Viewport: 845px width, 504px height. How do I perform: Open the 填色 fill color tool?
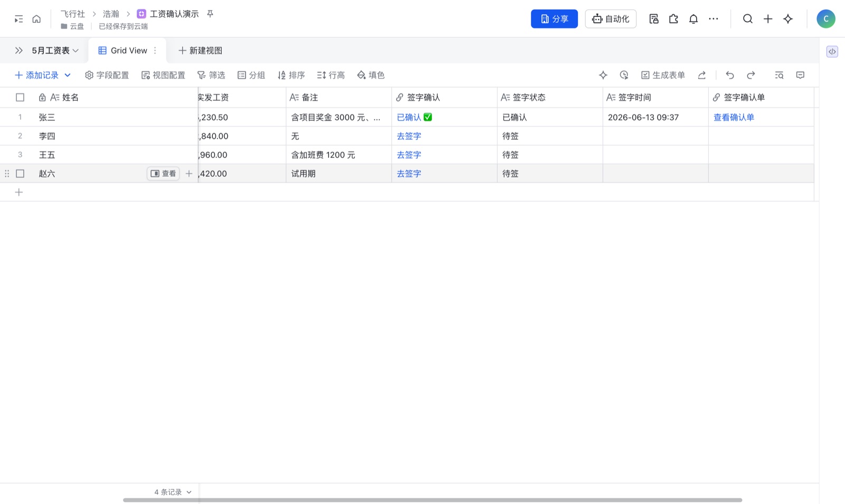coord(371,75)
